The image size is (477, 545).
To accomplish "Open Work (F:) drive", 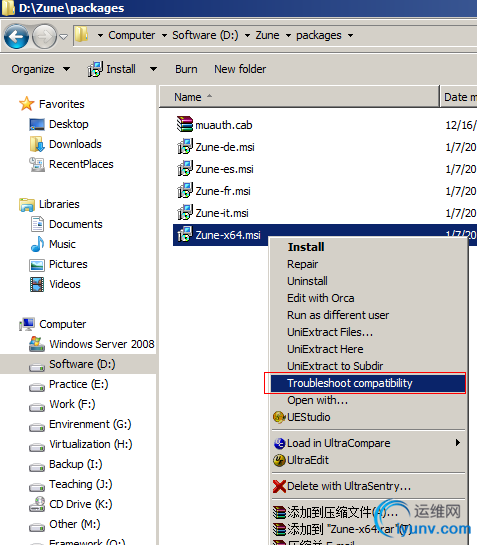I will (x=72, y=404).
